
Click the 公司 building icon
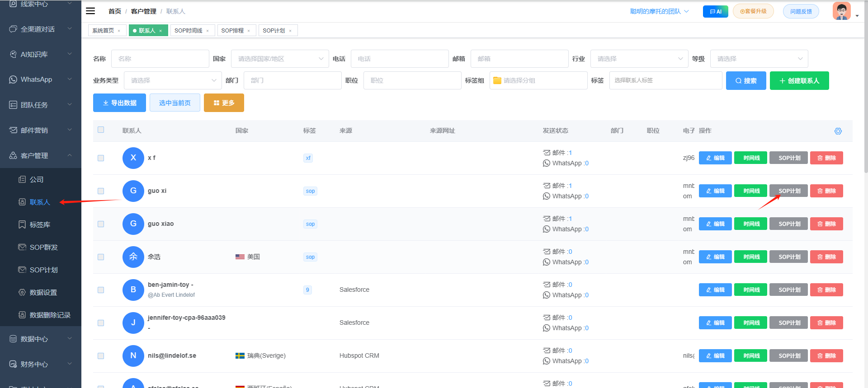point(22,179)
